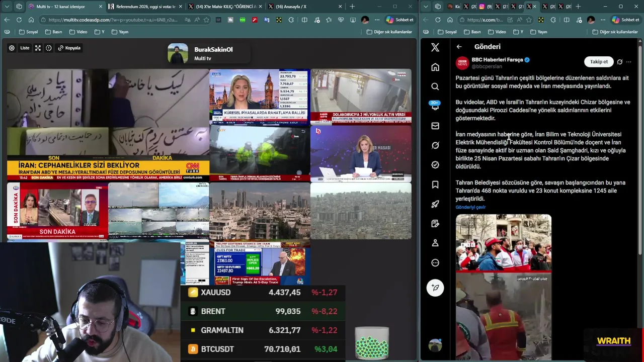
Task: Open X Home icon in sidebar
Action: click(x=435, y=67)
